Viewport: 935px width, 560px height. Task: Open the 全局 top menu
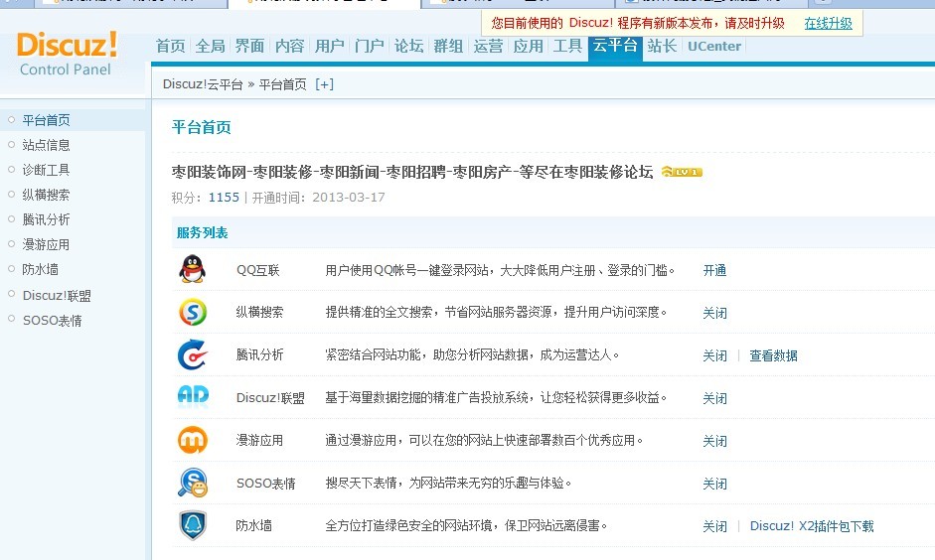click(x=210, y=46)
